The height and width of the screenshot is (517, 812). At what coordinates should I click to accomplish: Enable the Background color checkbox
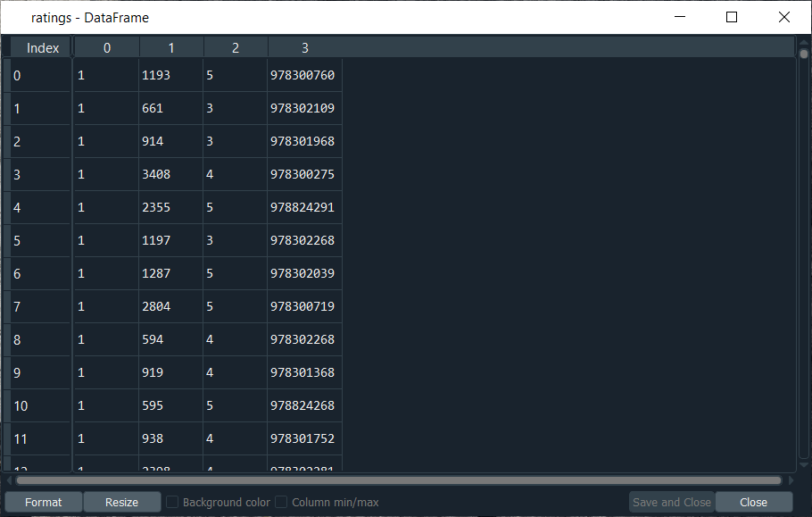pos(173,502)
